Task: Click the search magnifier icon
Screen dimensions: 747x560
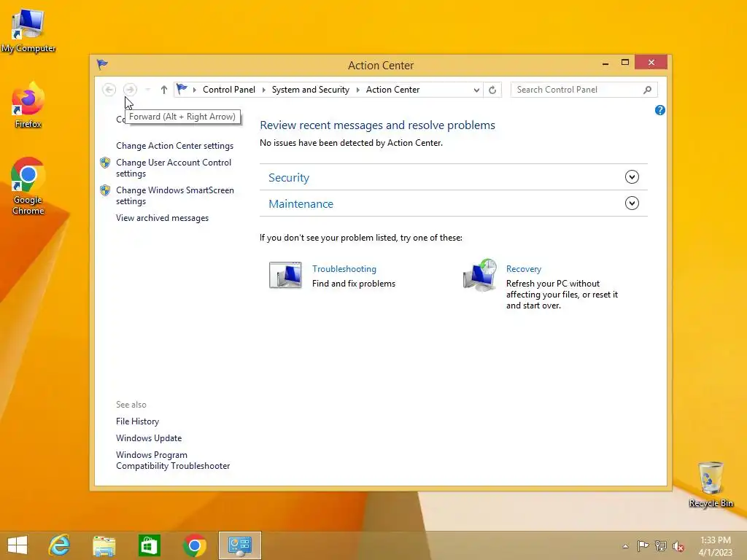Action: coord(647,90)
